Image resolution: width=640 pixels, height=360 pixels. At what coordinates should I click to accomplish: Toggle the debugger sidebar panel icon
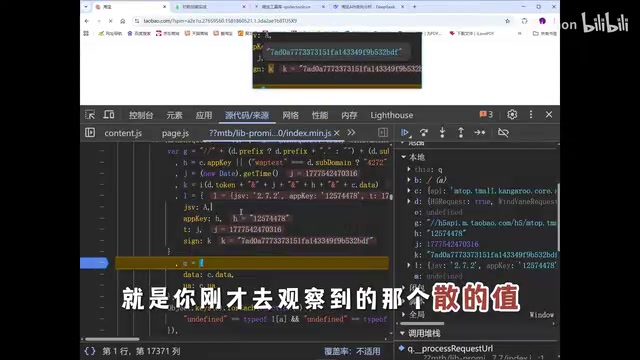pos(382,133)
